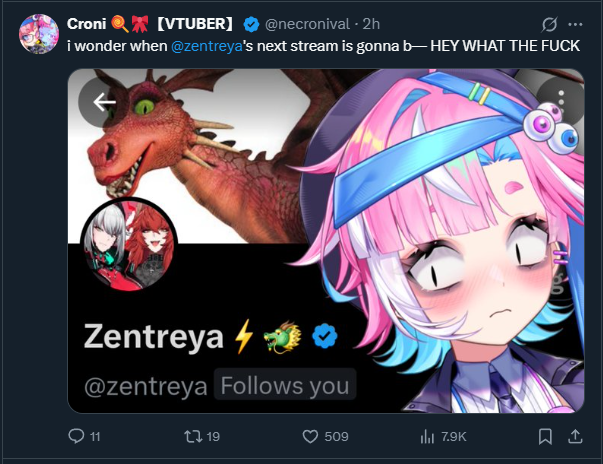Click Zentreya's circular profile picture

point(128,245)
